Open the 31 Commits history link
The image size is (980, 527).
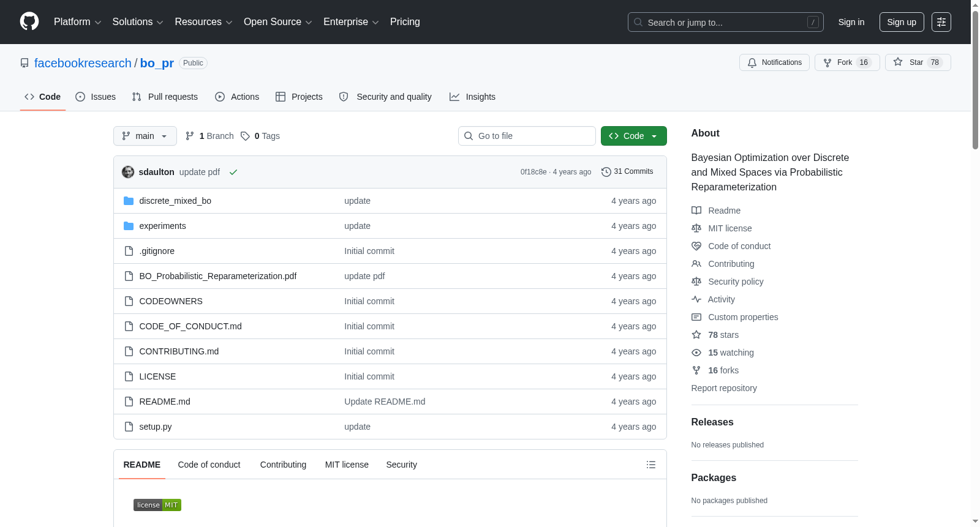point(628,172)
